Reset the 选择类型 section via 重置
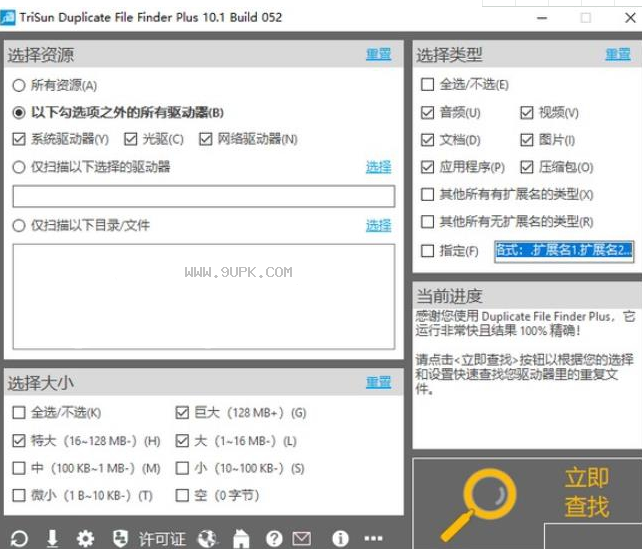This screenshot has width=642, height=549. click(618, 54)
